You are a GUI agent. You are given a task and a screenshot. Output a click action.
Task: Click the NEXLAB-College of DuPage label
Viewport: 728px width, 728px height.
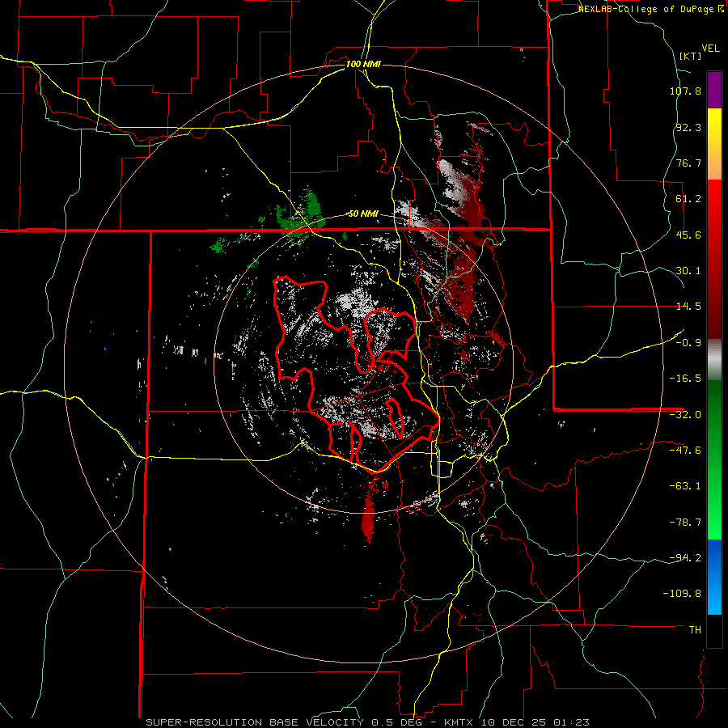tap(650, 9)
